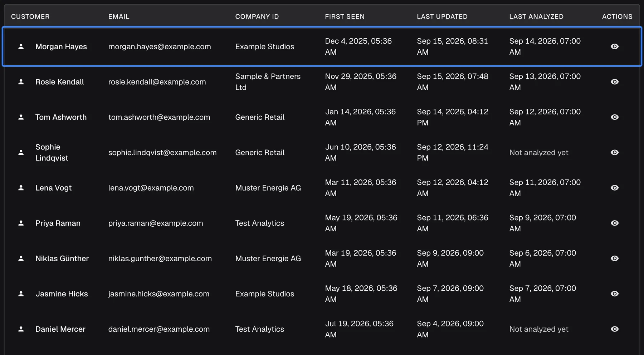Click the name Priya Raman
644x355 pixels.
tap(58, 223)
